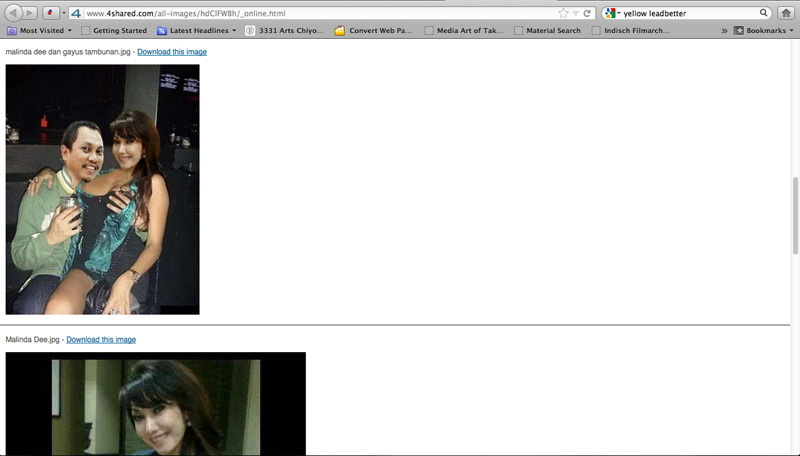This screenshot has height=456, width=800.
Task: Go back with the browser back arrow
Action: [x=13, y=13]
